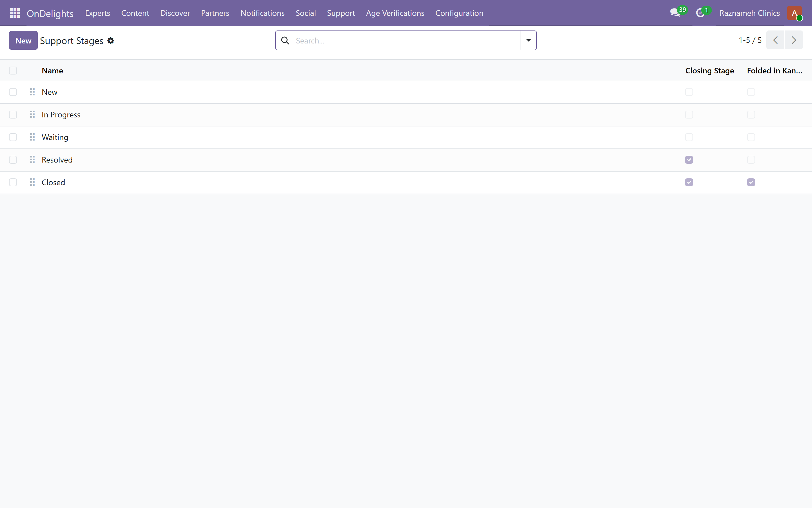812x508 pixels.
Task: Grab the drag handle of the In Progress row
Action: click(32, 115)
